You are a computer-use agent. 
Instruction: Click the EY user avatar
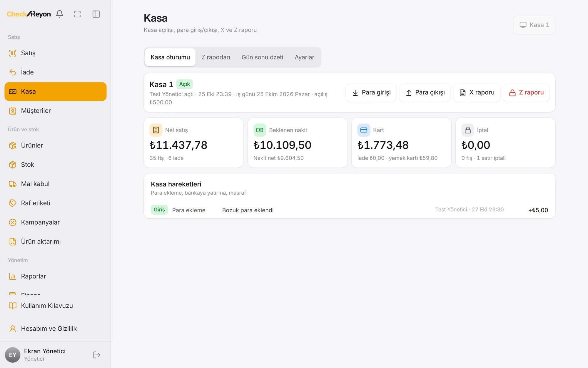[x=13, y=355]
